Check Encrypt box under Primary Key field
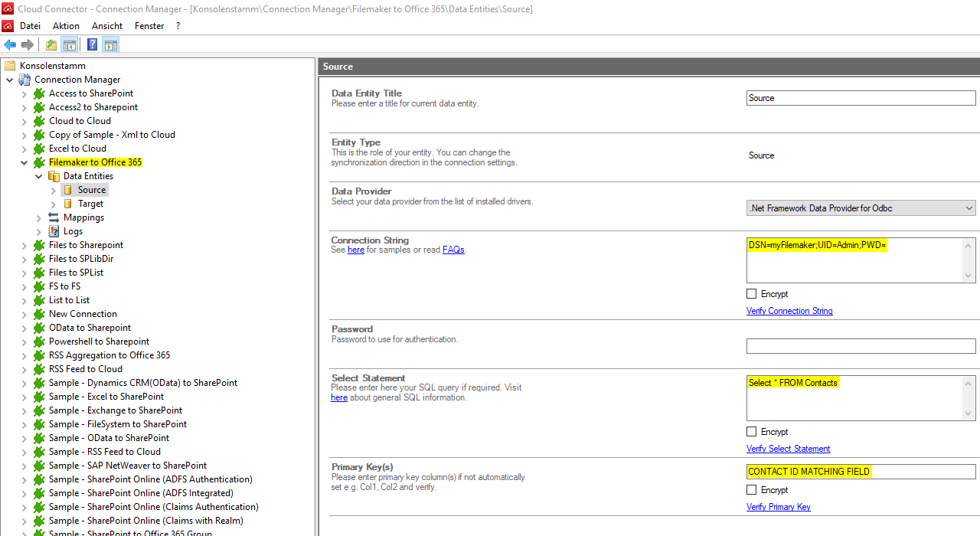This screenshot has width=980, height=536. point(751,490)
